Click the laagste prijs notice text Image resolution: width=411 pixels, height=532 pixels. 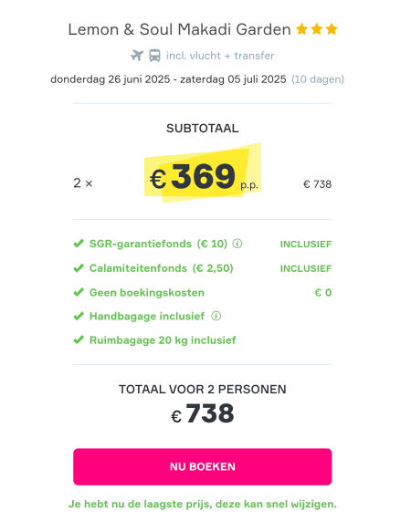203,505
